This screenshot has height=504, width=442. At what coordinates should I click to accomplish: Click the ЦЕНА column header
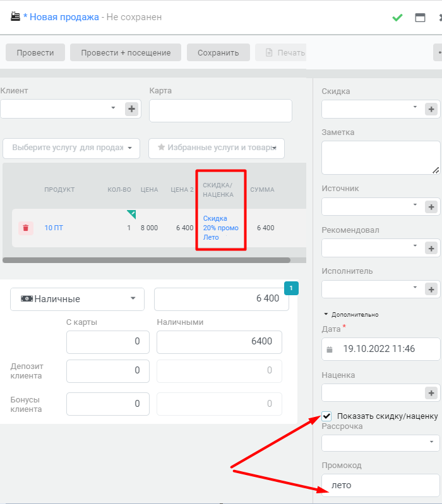coord(149,190)
